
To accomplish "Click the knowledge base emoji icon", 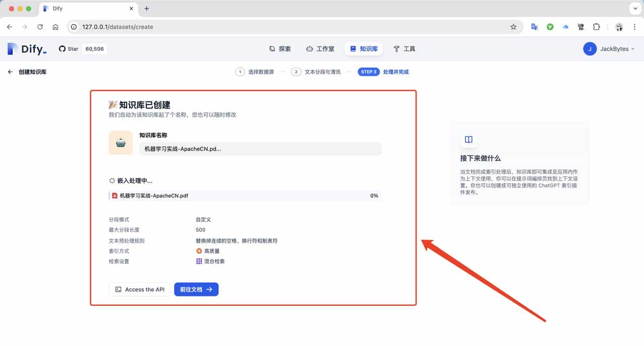I will click(120, 142).
